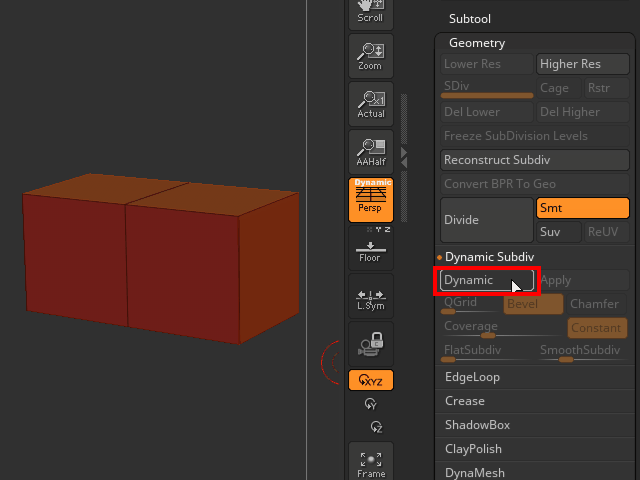Viewport: 640px width, 480px height.
Task: Enable the Dynamic subdivision toggle
Action: pos(486,281)
